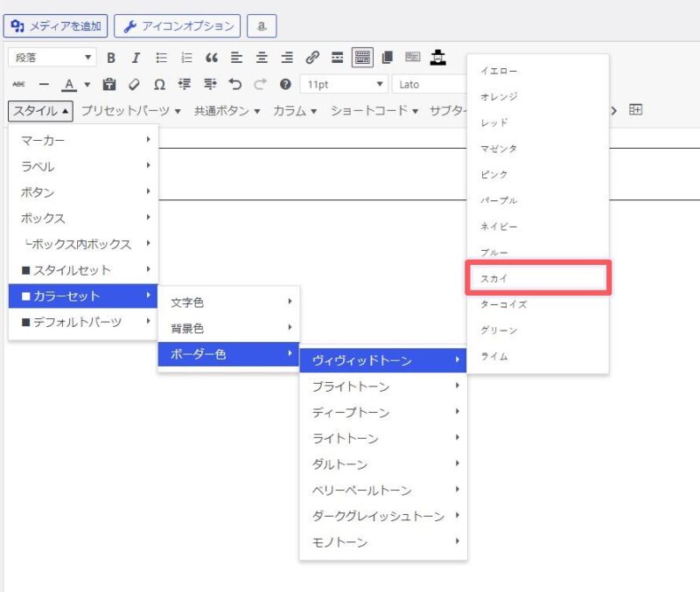Choose the スカイ border color

pos(538,278)
